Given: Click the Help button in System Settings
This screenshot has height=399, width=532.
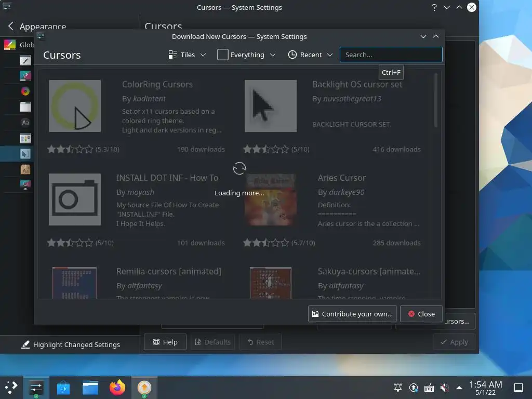Looking at the screenshot, I should [x=165, y=342].
